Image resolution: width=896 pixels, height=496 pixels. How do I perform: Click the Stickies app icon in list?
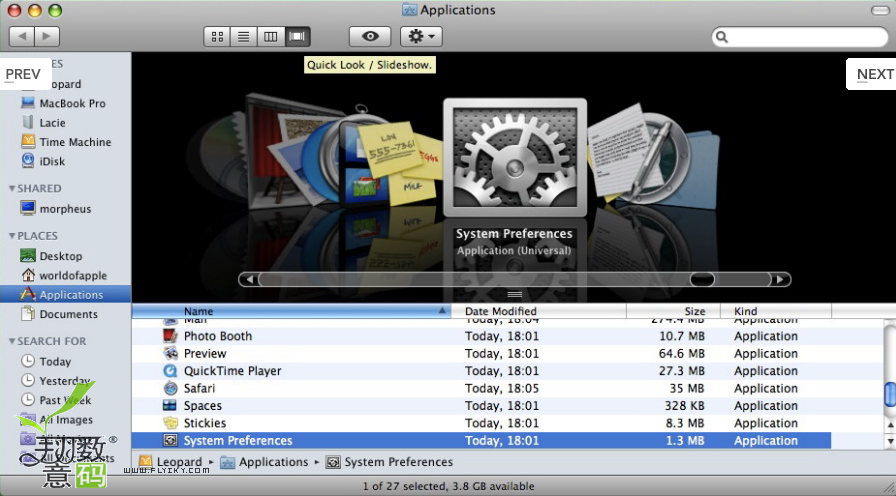click(170, 423)
